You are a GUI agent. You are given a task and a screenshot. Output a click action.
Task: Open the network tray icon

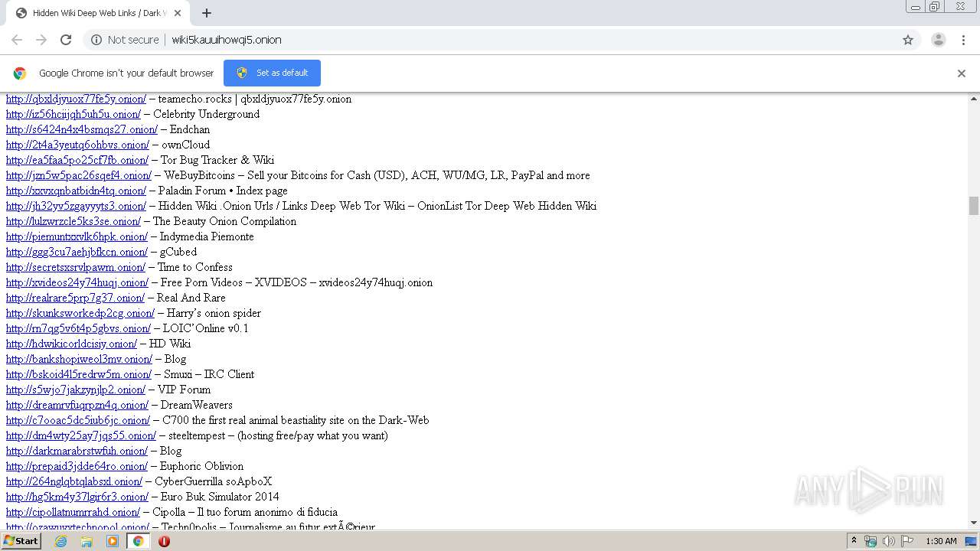coord(871,541)
